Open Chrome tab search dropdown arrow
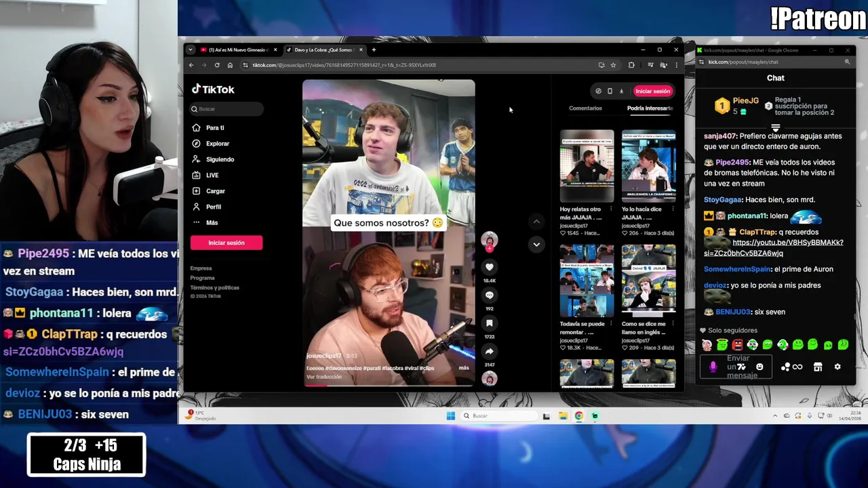 [191, 49]
